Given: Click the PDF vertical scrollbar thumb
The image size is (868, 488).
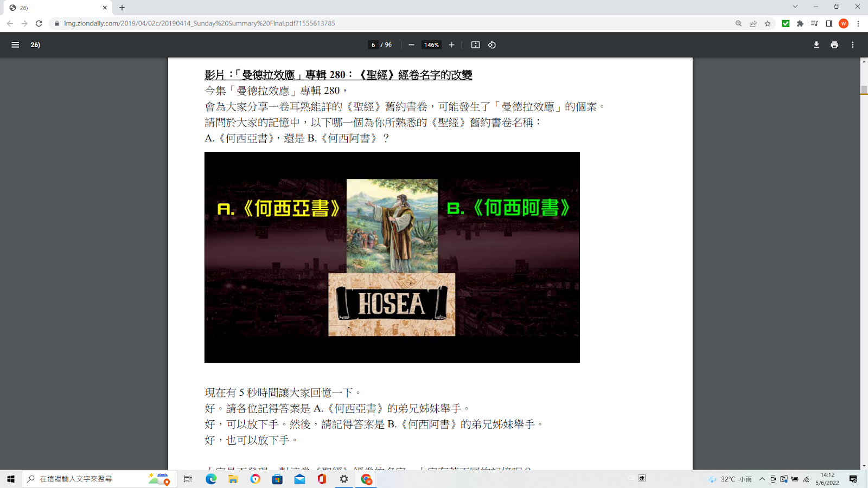Looking at the screenshot, I should [x=864, y=90].
